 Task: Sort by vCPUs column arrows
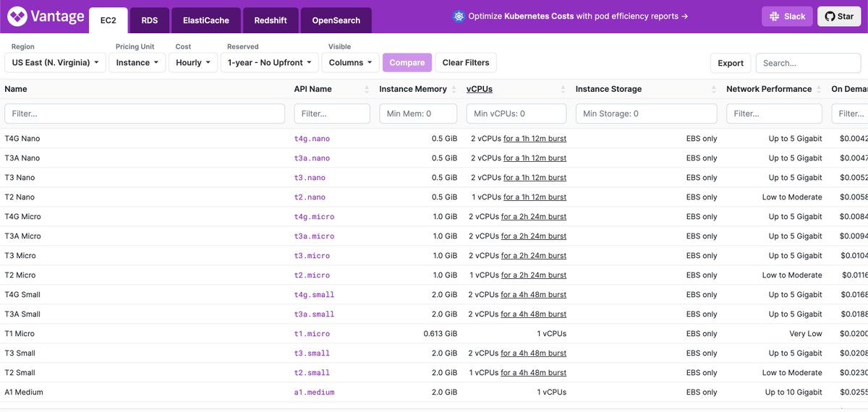pyautogui.click(x=563, y=89)
